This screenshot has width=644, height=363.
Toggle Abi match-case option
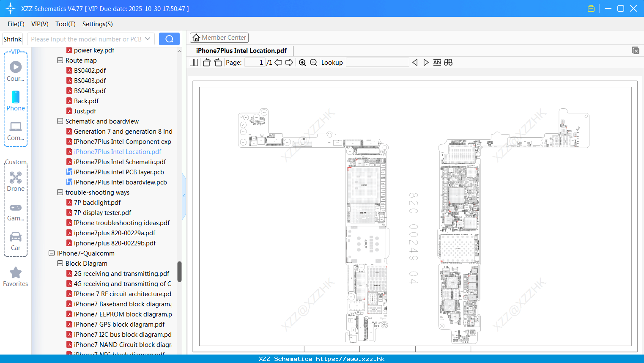coord(437,63)
